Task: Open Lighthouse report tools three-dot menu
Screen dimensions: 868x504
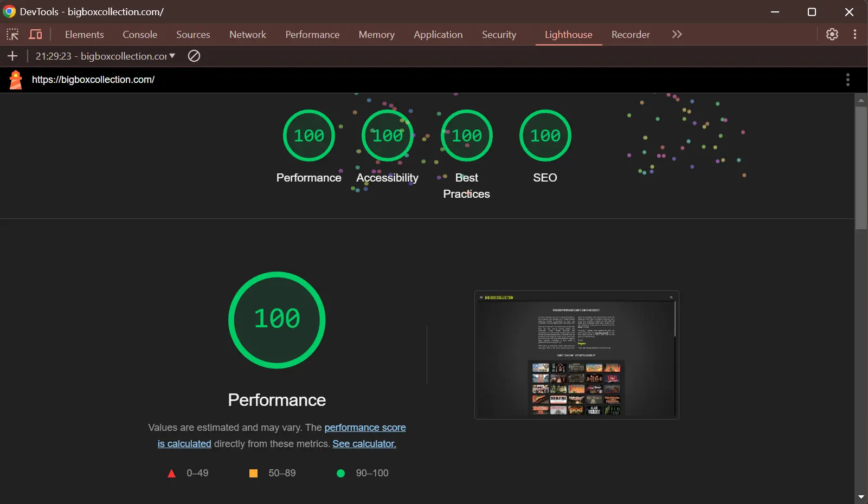Action: pos(847,80)
